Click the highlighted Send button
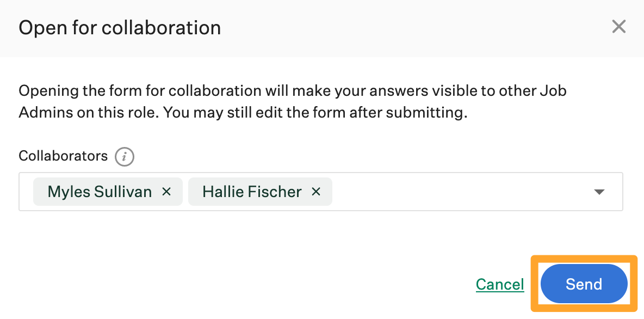644x319 pixels. tap(584, 284)
